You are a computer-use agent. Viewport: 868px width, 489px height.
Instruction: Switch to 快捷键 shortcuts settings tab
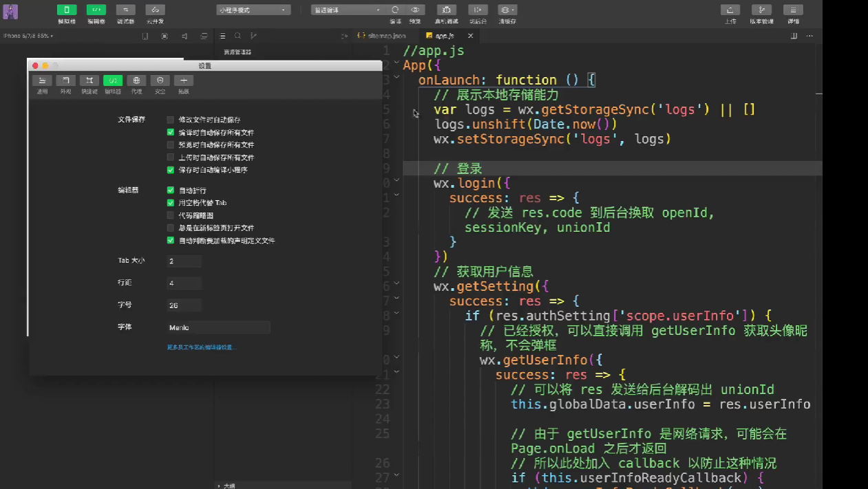pos(89,85)
